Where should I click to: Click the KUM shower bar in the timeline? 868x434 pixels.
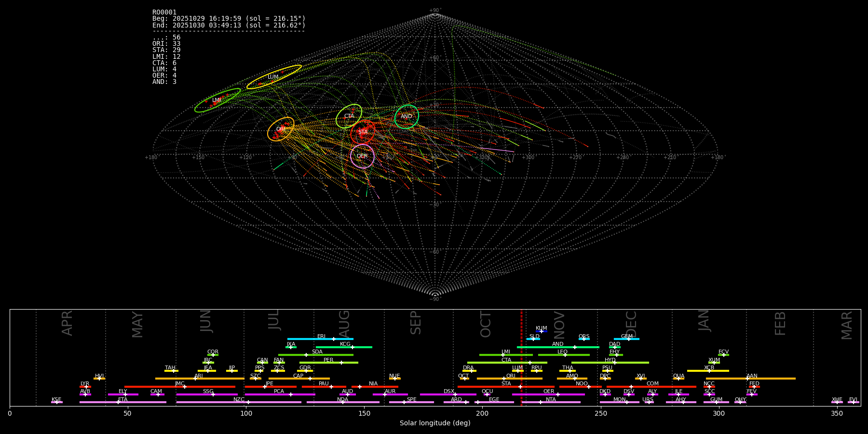542,331
